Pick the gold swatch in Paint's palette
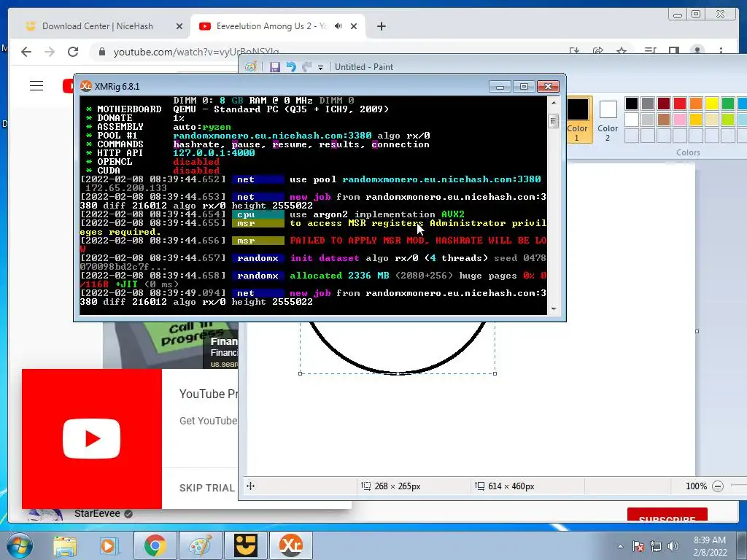Viewport: 747px width, 560px height. click(695, 120)
